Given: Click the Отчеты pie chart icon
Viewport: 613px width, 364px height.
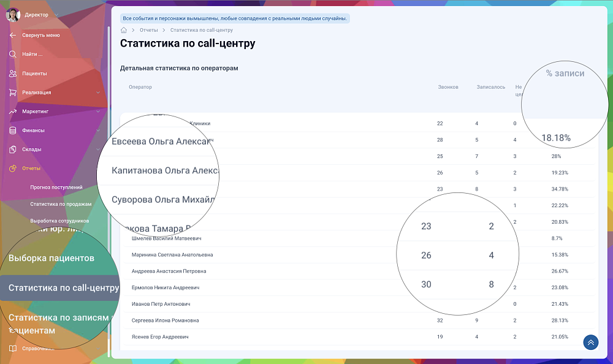Looking at the screenshot, I should (13, 169).
